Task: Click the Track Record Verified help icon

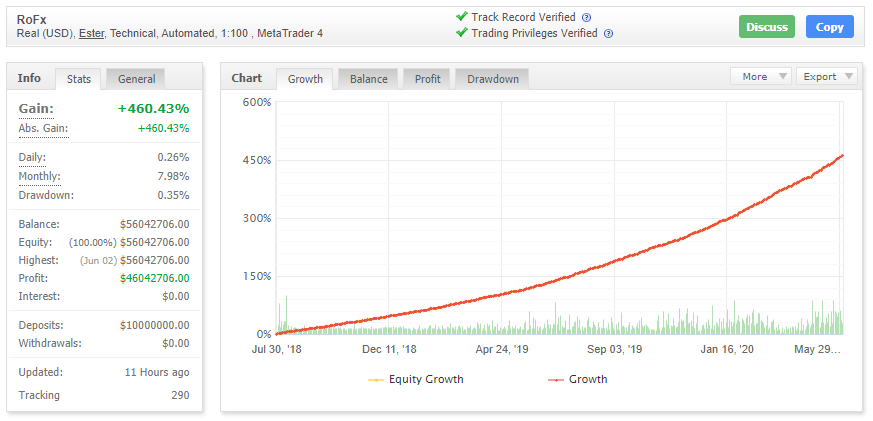Action: 586,18
